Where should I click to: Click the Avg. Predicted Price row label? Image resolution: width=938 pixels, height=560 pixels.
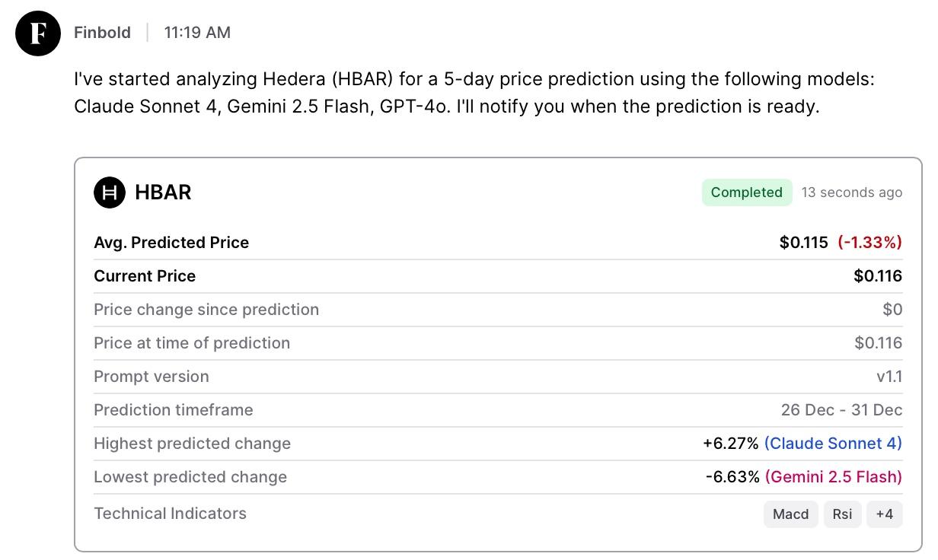tap(171, 243)
